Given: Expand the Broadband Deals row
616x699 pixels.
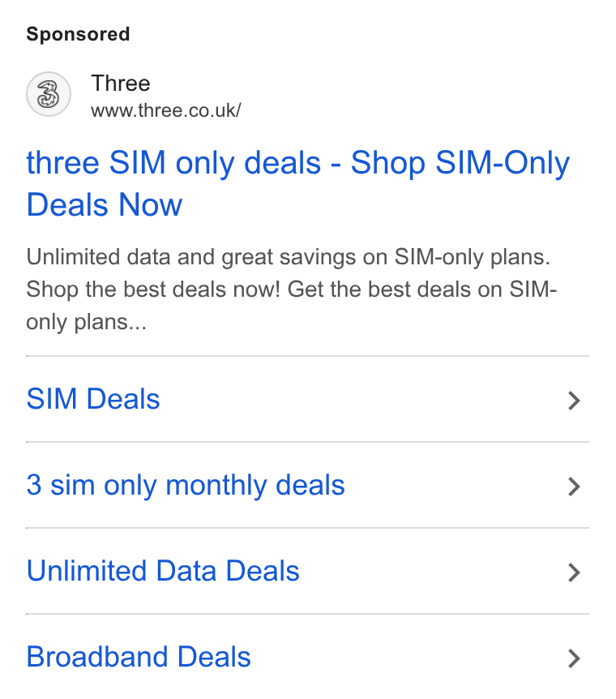Looking at the screenshot, I should 307,657.
